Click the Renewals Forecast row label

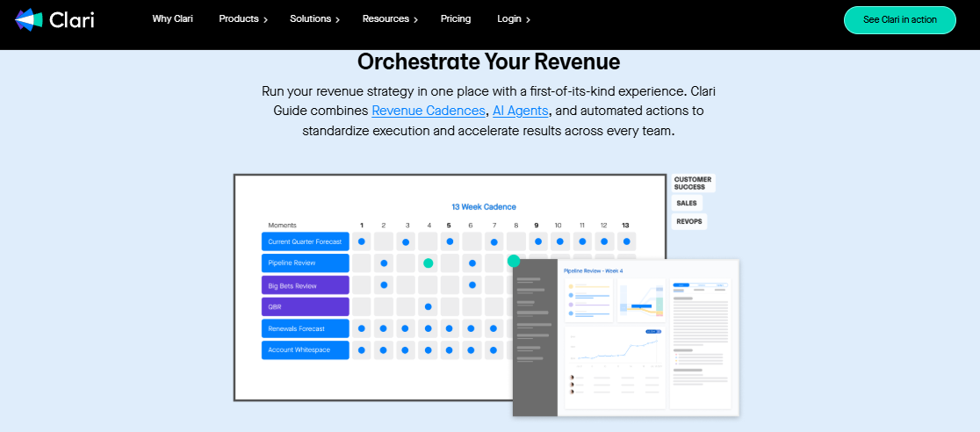pyautogui.click(x=305, y=328)
